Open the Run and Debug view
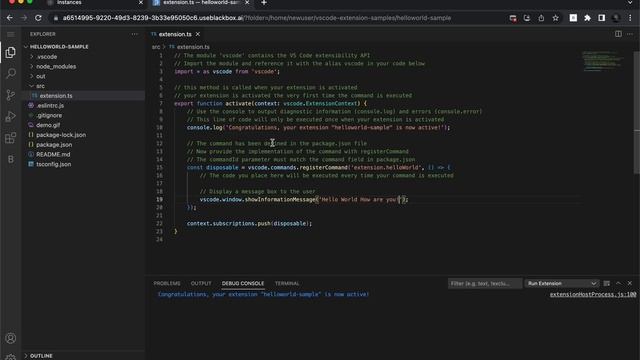The height and width of the screenshot is (360, 640). (11, 117)
